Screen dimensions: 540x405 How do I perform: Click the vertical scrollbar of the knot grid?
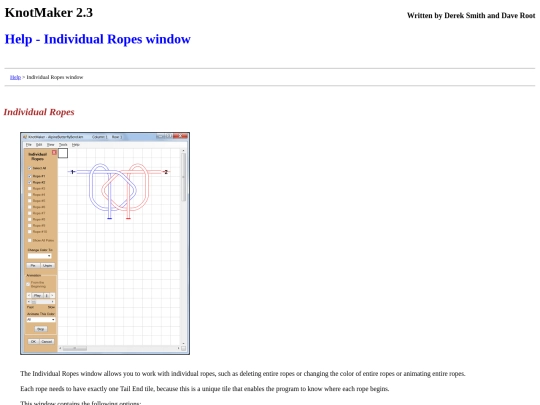click(x=184, y=247)
